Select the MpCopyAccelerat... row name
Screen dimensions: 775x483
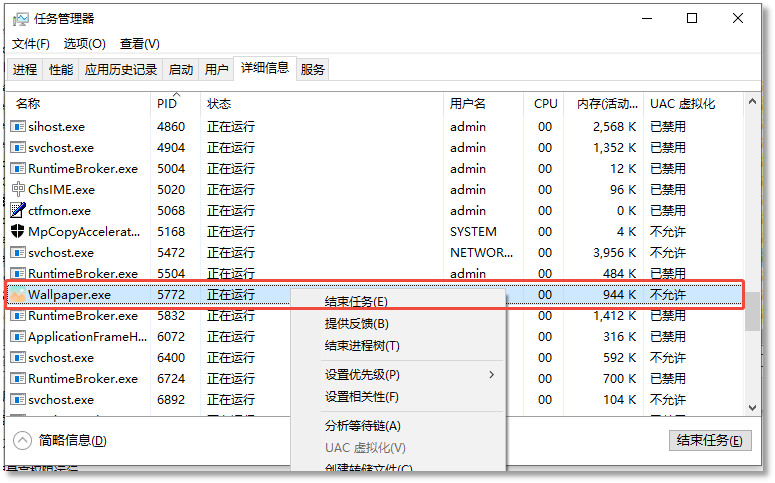(x=84, y=232)
